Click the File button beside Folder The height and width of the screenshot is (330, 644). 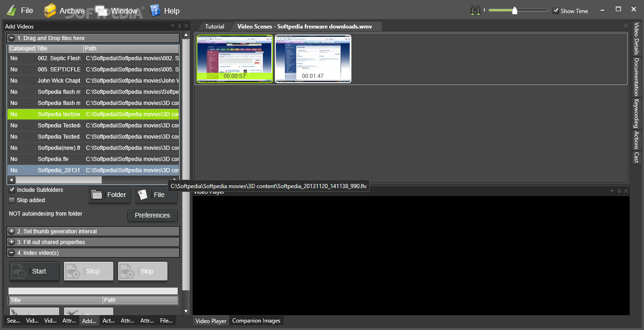[x=156, y=195]
